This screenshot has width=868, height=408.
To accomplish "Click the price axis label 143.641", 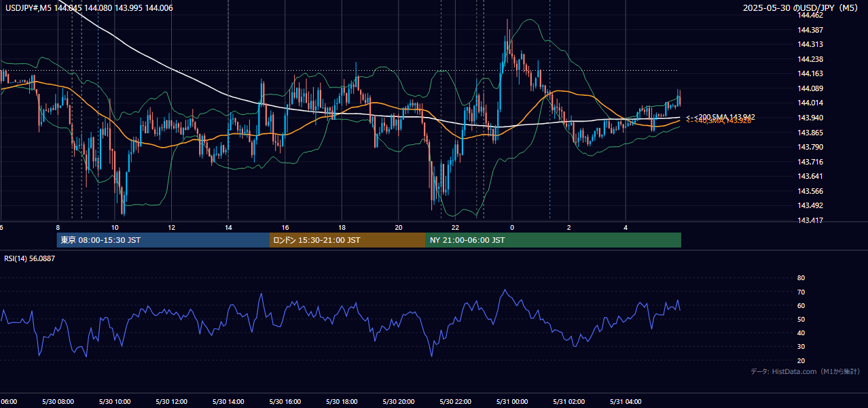I will 811,176.
